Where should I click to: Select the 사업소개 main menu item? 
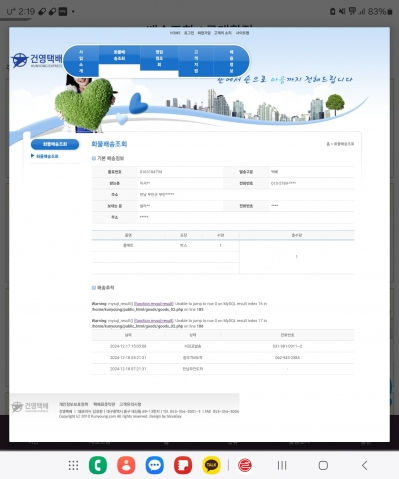[x=81, y=62]
